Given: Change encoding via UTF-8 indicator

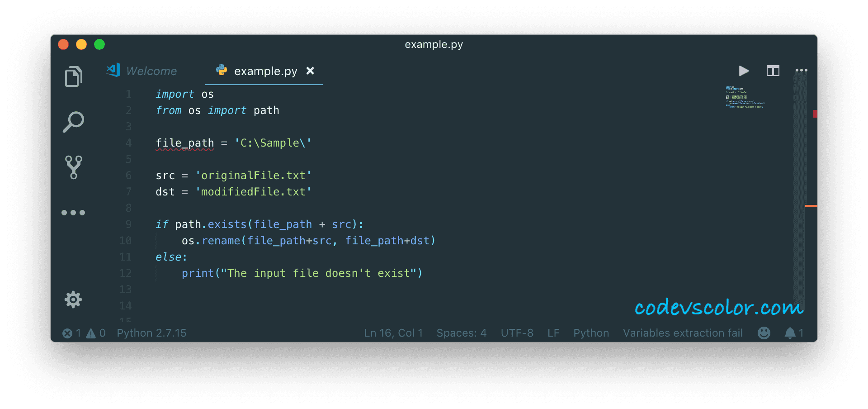Looking at the screenshot, I should (x=517, y=333).
